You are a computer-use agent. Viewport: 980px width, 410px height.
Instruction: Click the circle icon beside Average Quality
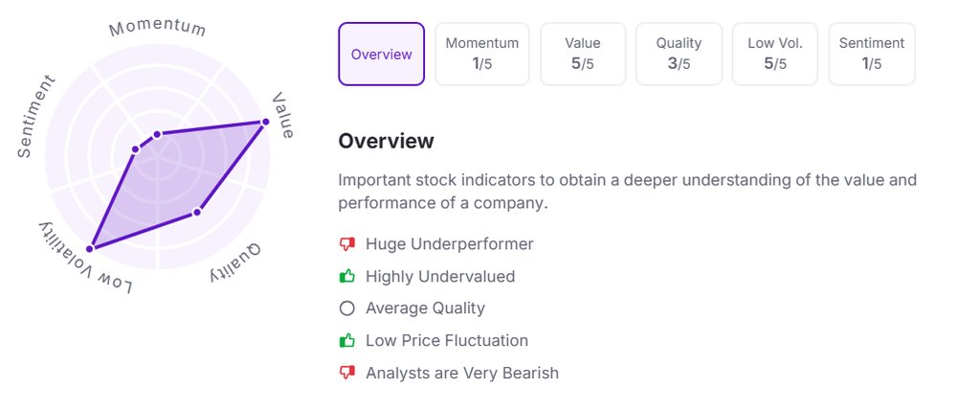click(347, 308)
